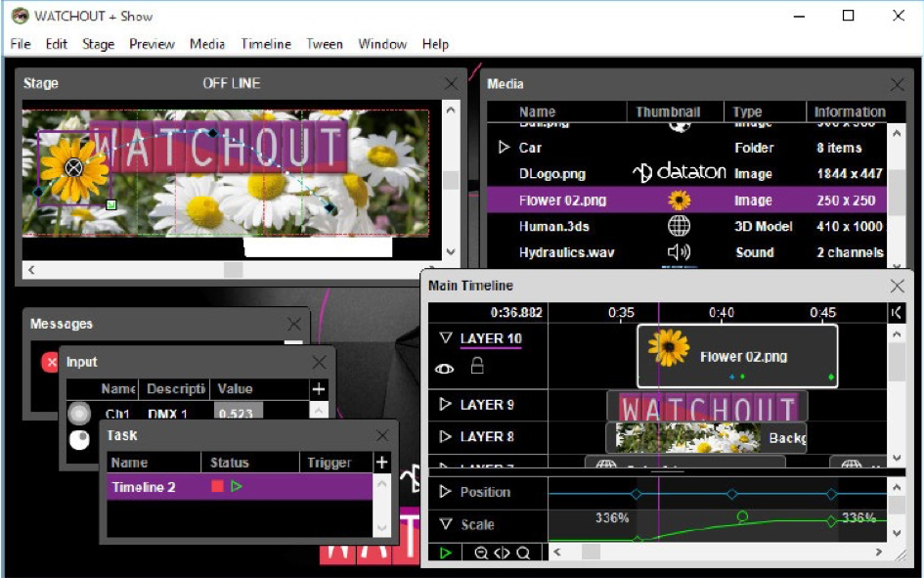Start Timeline 2 with the green play icon
924x578 pixels.
point(237,486)
